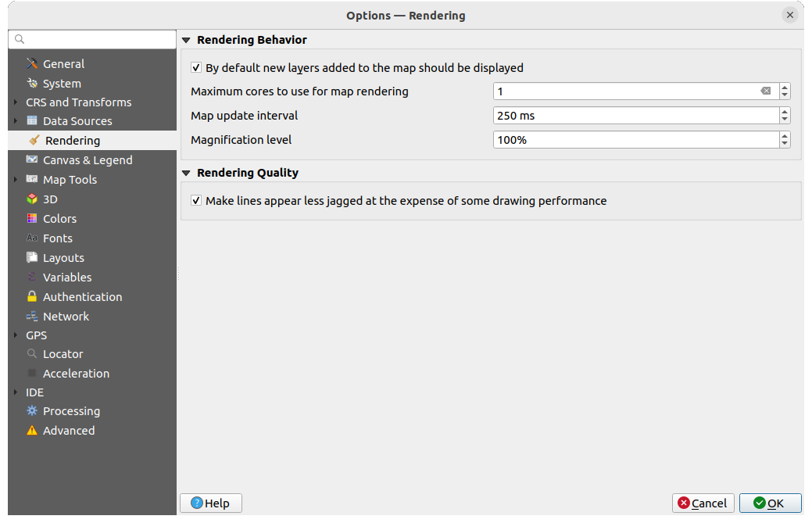Click the Colors palette icon
The height and width of the screenshot is (523, 812).
(33, 218)
